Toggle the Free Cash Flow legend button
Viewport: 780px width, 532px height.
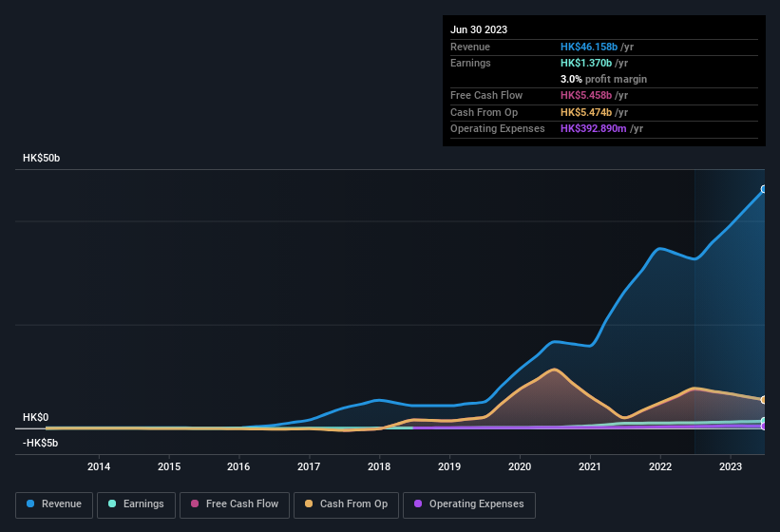235,504
